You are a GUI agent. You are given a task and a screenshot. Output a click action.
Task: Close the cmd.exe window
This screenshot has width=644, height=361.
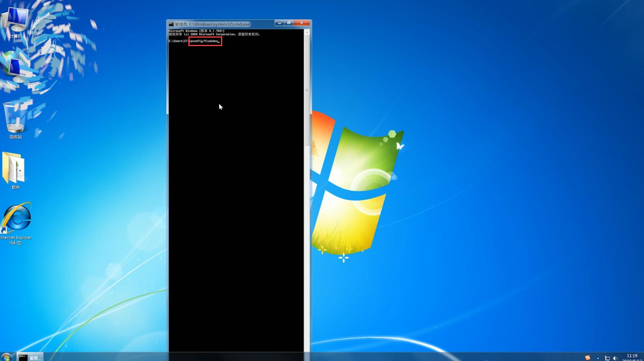click(301, 23)
